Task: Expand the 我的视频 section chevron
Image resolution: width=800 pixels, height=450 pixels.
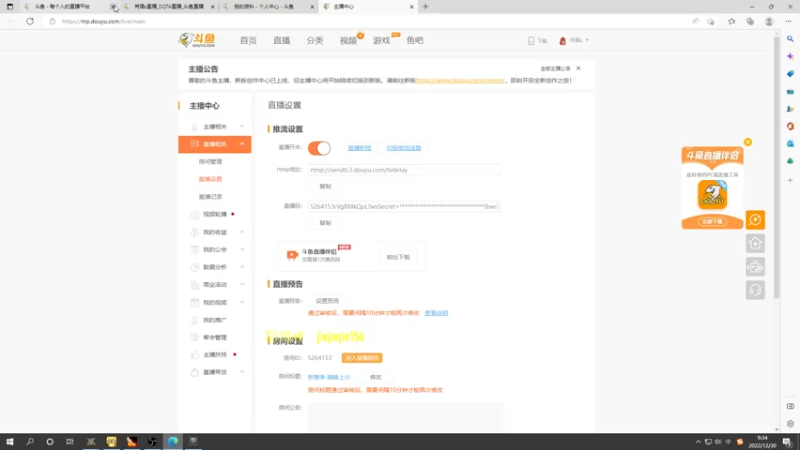Action: pyautogui.click(x=242, y=302)
